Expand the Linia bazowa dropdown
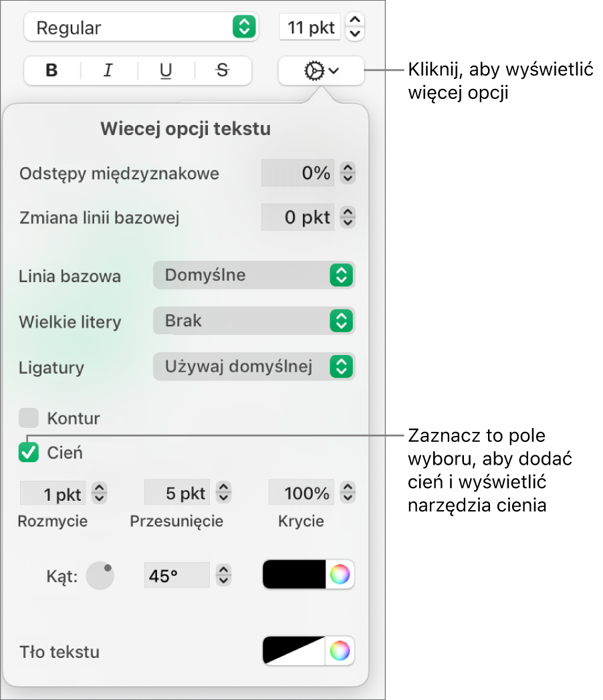Image resolution: width=603 pixels, height=700 pixels. tap(254, 275)
